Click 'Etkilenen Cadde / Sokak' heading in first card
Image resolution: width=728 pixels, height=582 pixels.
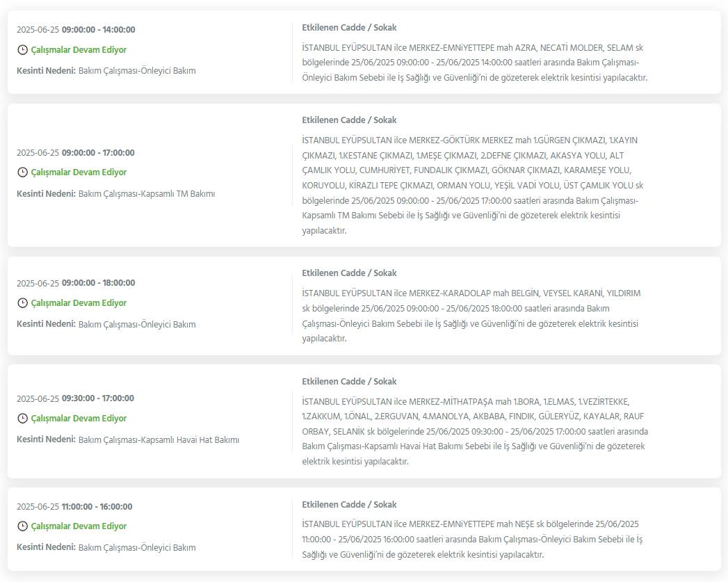349,27
